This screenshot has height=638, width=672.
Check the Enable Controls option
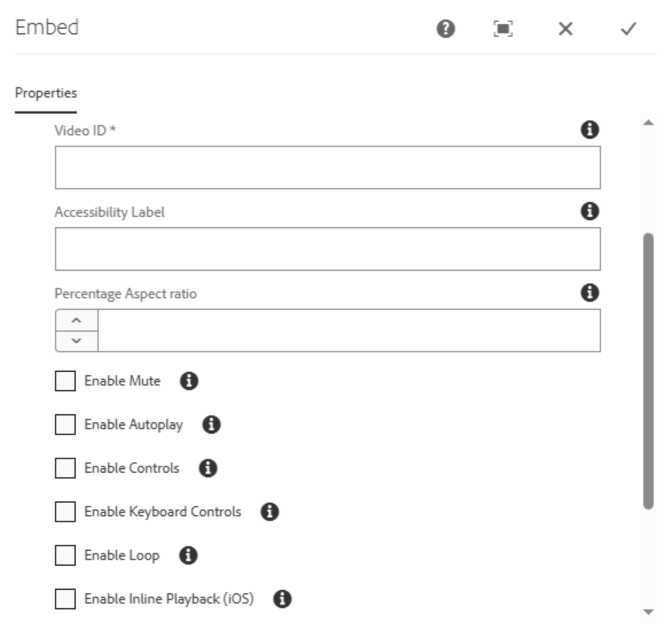[x=65, y=467]
